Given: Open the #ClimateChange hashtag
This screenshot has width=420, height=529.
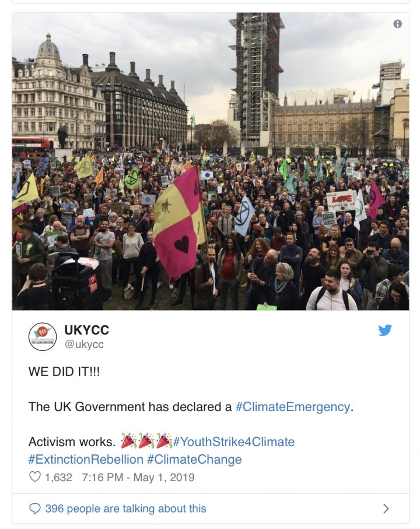Looking at the screenshot, I should point(194,459).
